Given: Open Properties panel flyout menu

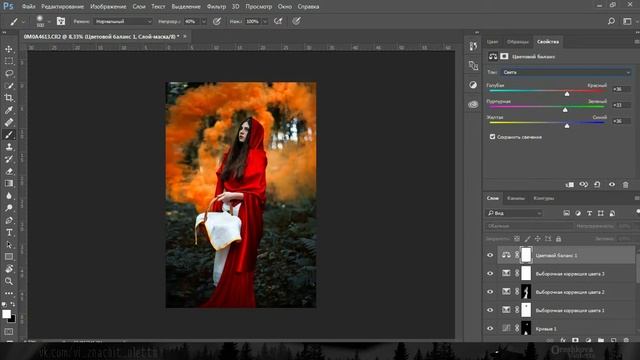Looking at the screenshot, I should (x=636, y=42).
